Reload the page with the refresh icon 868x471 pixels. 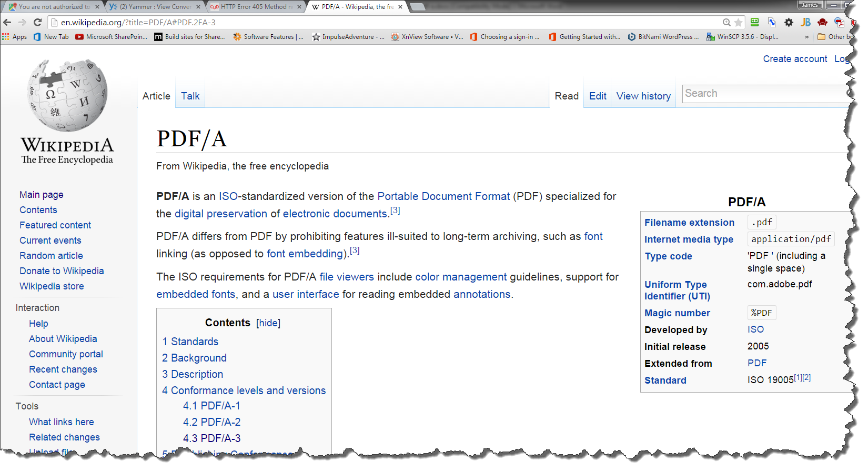tap(37, 22)
